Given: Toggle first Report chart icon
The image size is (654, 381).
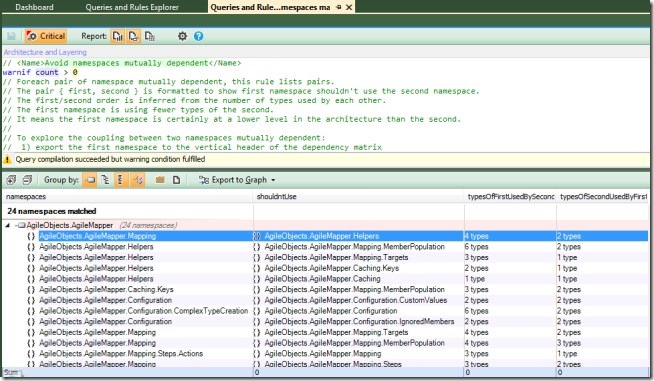Looking at the screenshot, I should 118,36.
